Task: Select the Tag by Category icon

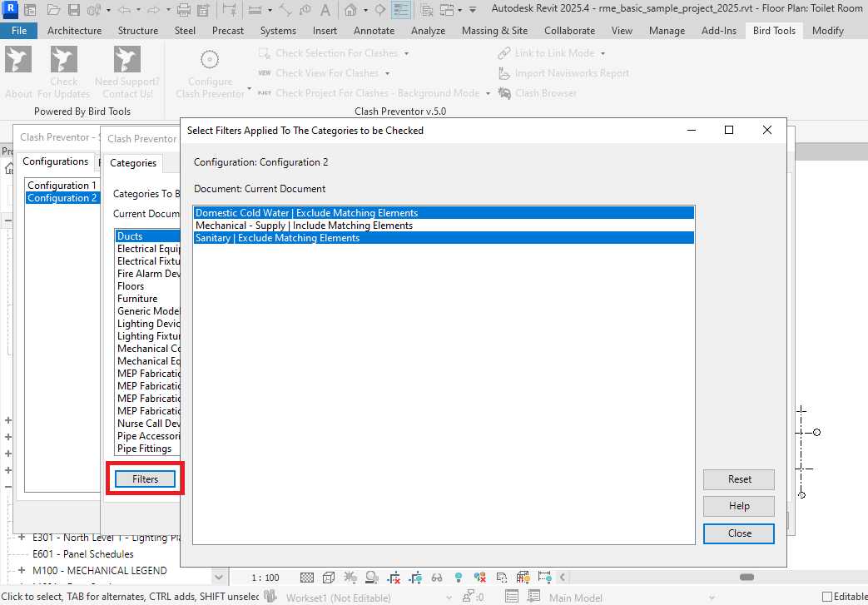Action: [305, 9]
